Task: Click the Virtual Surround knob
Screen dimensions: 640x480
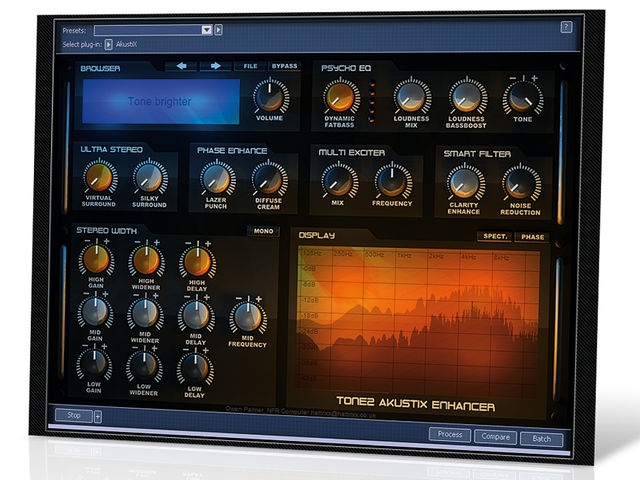Action: coord(100,178)
